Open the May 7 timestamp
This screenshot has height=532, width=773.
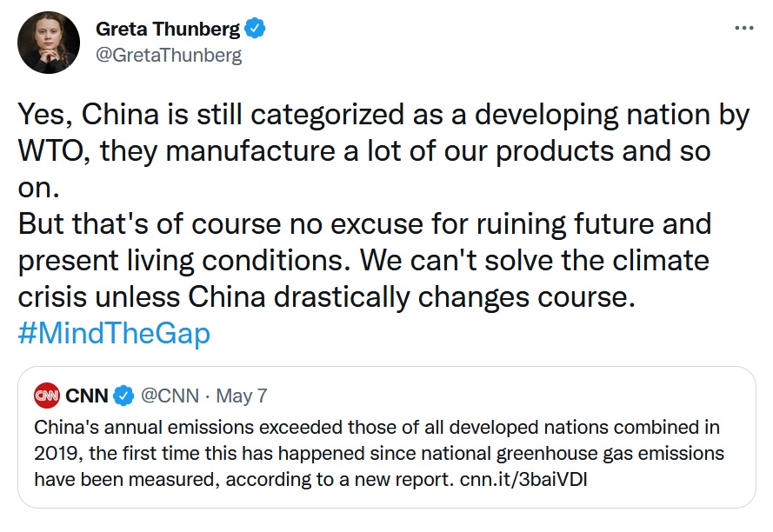point(242,396)
